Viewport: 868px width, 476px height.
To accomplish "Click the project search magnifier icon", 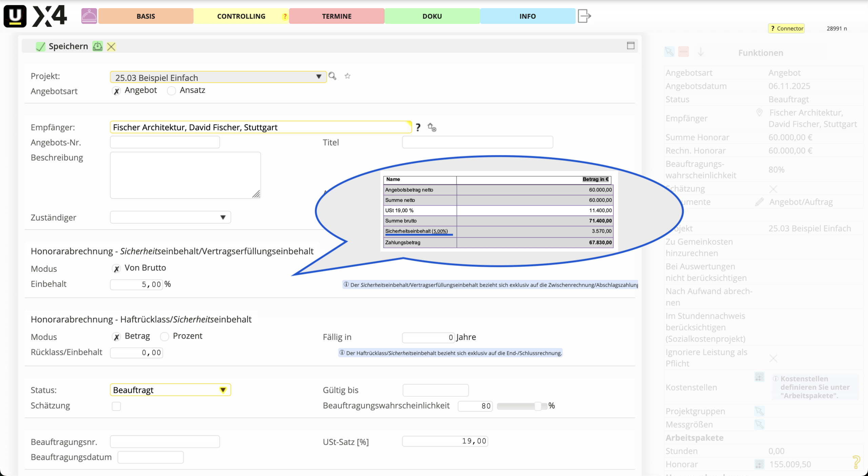I will 332,76.
